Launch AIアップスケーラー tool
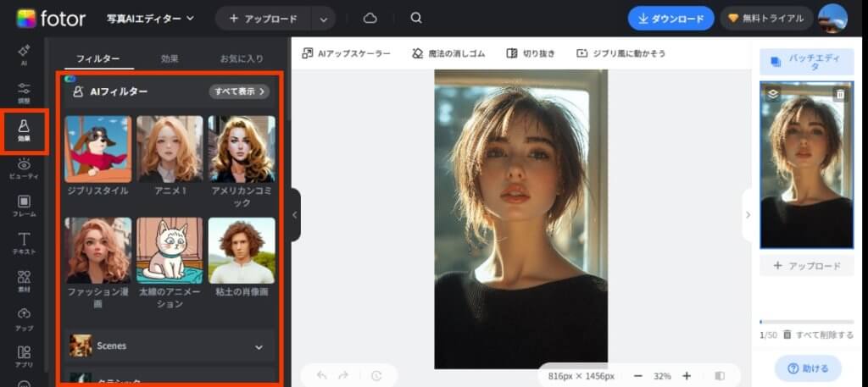 pos(346,53)
